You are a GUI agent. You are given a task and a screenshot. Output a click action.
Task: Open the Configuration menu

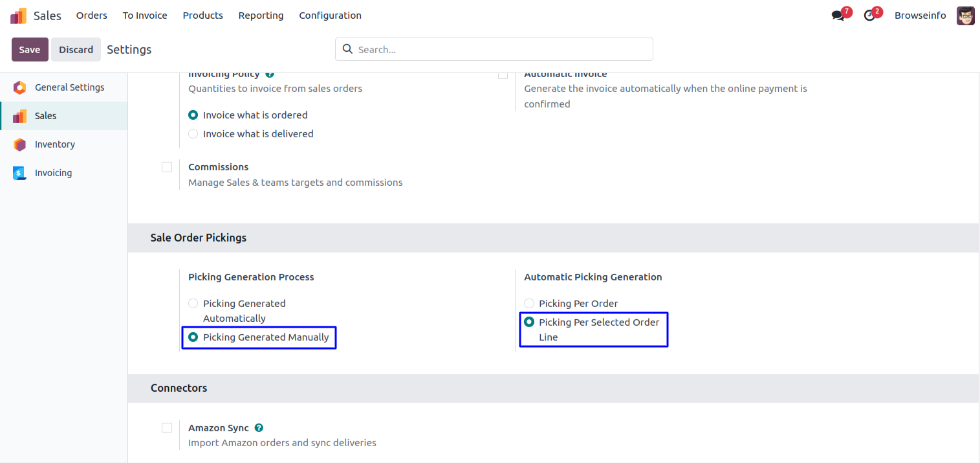(330, 16)
